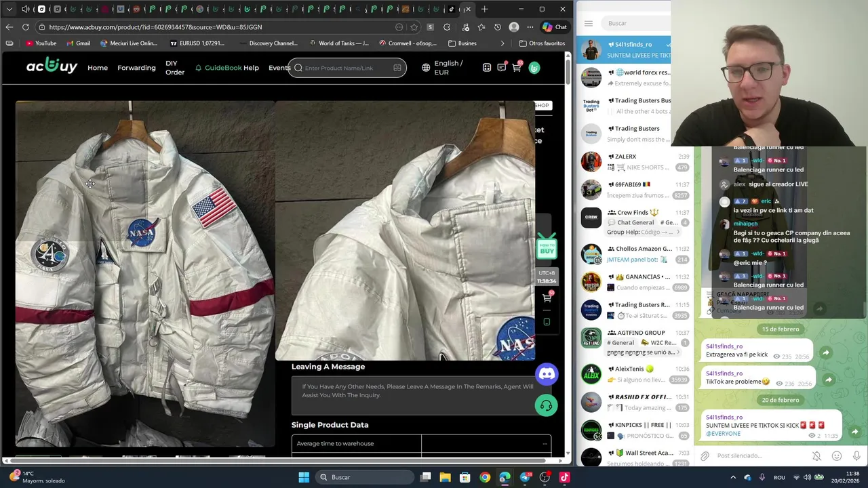Image resolution: width=868 pixels, height=488 pixels.
Task: Toggle the muted bell icon in Telegram composer
Action: (x=816, y=456)
